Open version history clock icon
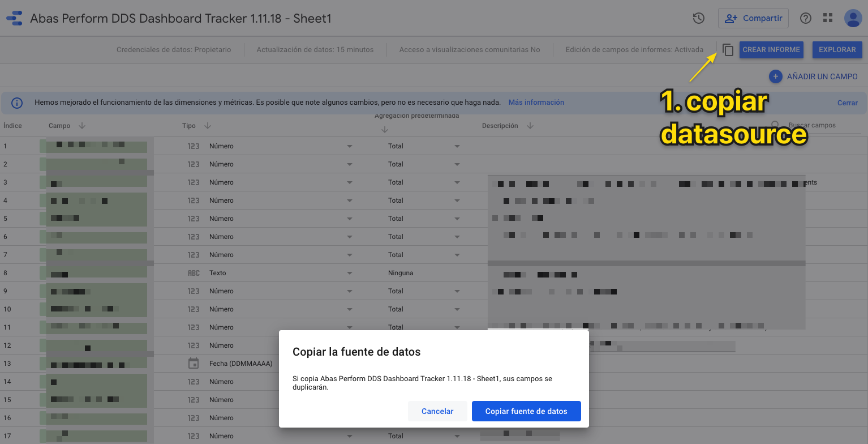868x444 pixels. tap(699, 18)
